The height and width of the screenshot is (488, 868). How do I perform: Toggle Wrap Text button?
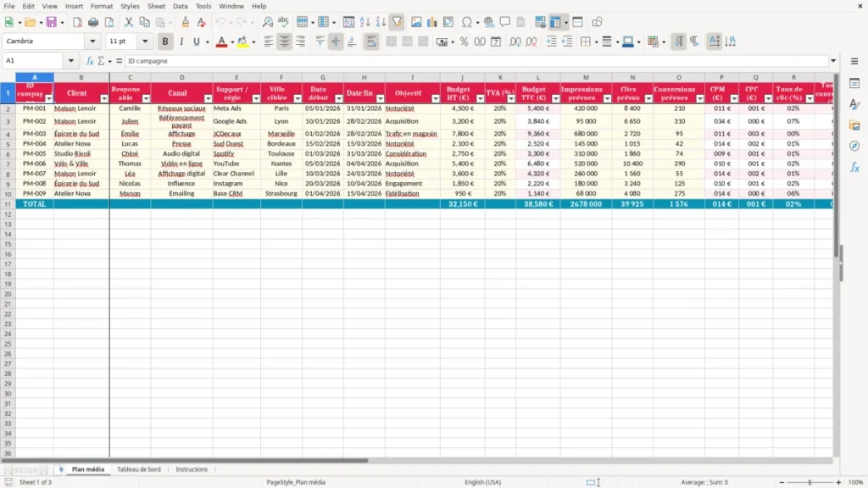(x=371, y=42)
